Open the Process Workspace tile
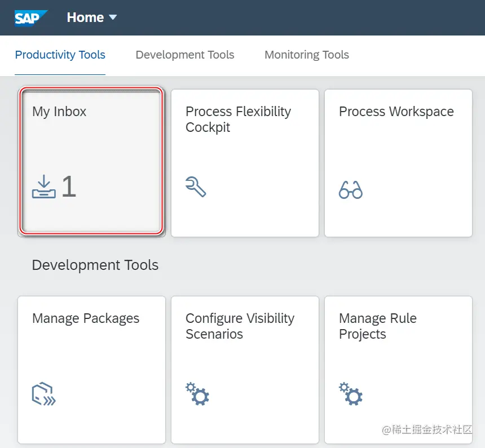 click(398, 163)
